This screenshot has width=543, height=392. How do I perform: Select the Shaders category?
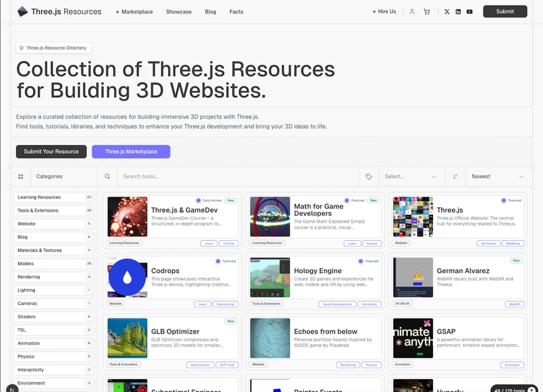53,317
